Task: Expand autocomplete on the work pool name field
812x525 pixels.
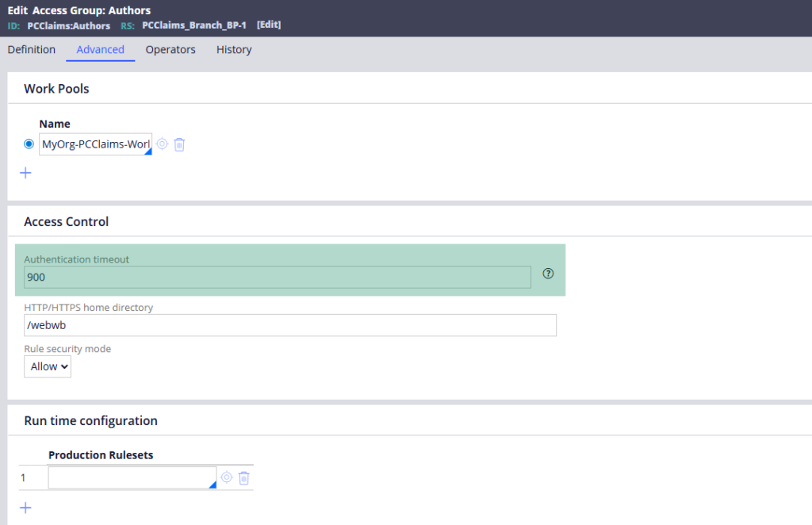Action: pyautogui.click(x=148, y=151)
